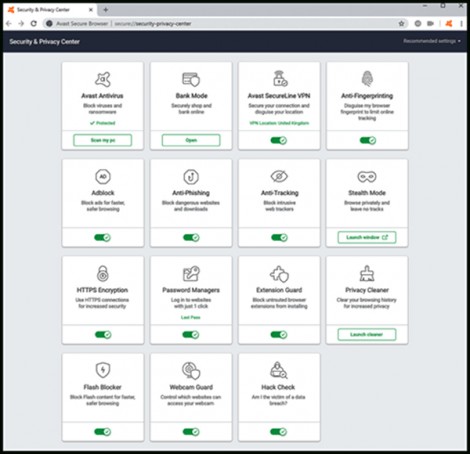The image size is (470, 454).
Task: Click the Anti-Tracking crossed eye icon
Action: (279, 176)
